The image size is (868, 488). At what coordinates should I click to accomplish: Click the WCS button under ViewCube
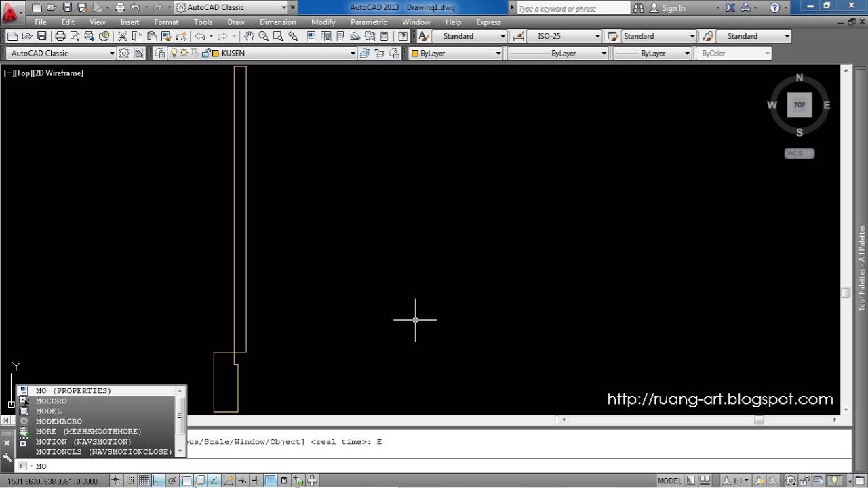tap(799, 153)
